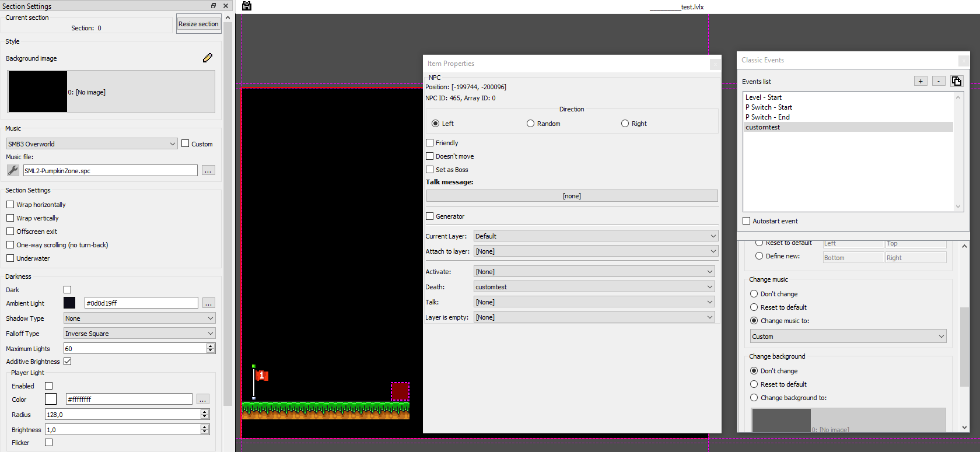Choose Reset to default music

pyautogui.click(x=754, y=307)
